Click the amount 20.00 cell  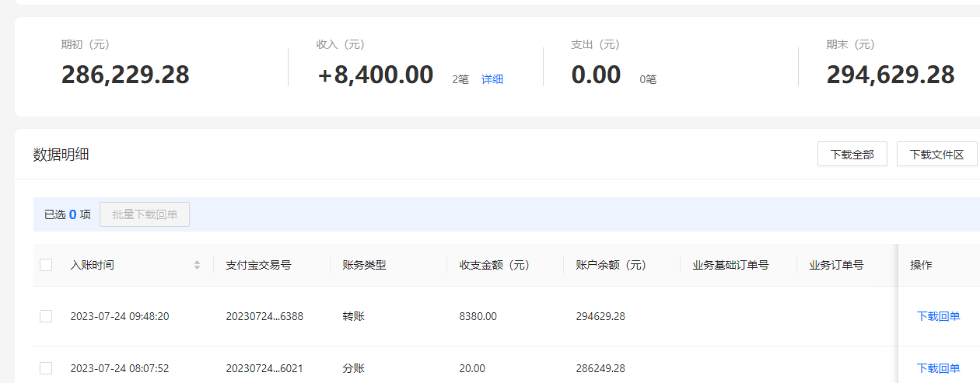472,368
